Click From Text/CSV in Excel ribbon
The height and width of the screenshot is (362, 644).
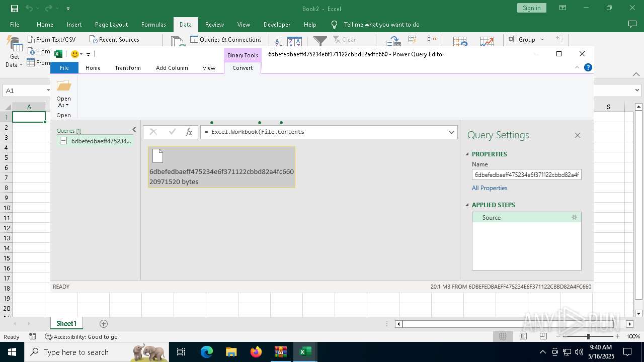[51, 40]
